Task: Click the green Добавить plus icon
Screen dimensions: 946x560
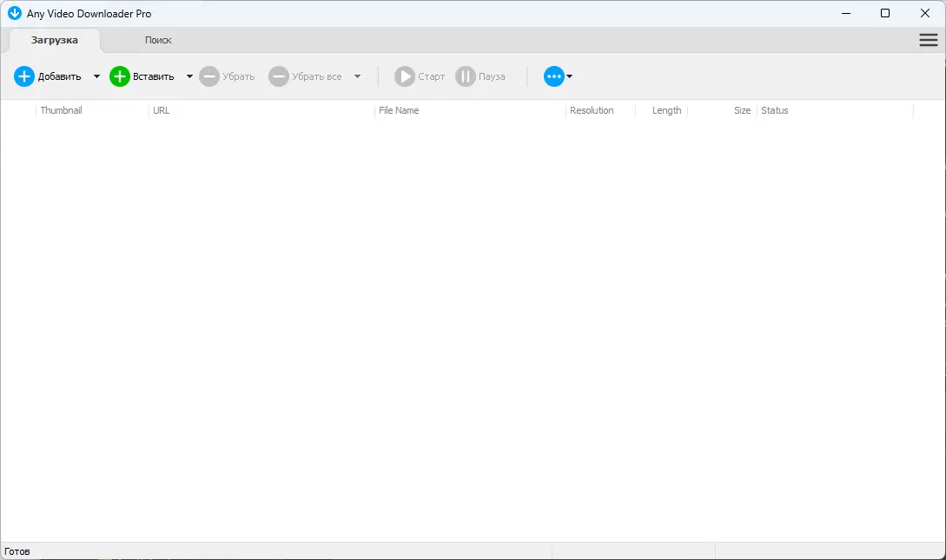Action: point(23,76)
